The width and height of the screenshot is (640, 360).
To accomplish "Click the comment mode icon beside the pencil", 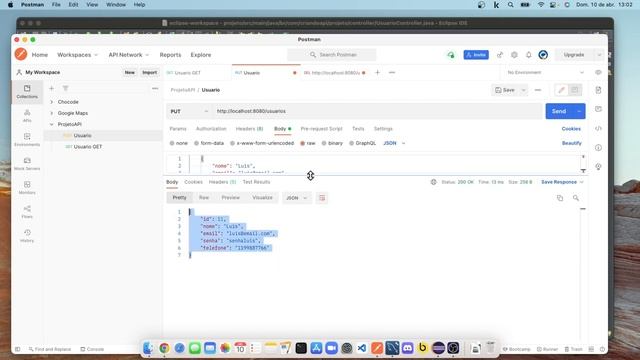I will (x=574, y=90).
